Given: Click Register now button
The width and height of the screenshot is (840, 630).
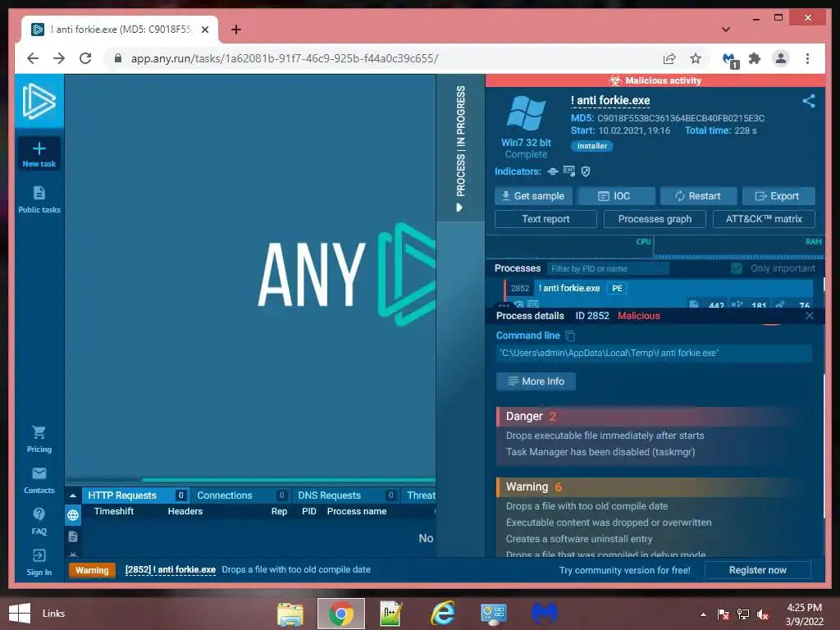Looking at the screenshot, I should (757, 570).
